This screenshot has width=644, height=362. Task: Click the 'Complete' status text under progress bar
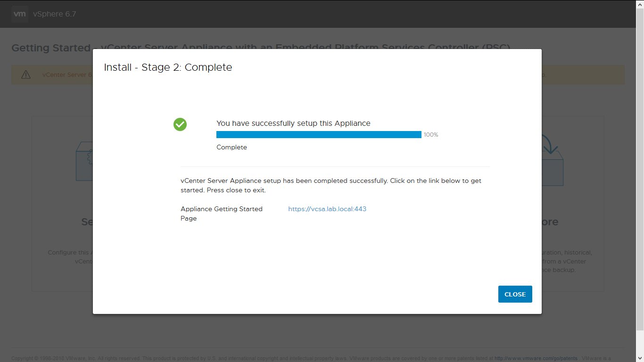point(231,148)
